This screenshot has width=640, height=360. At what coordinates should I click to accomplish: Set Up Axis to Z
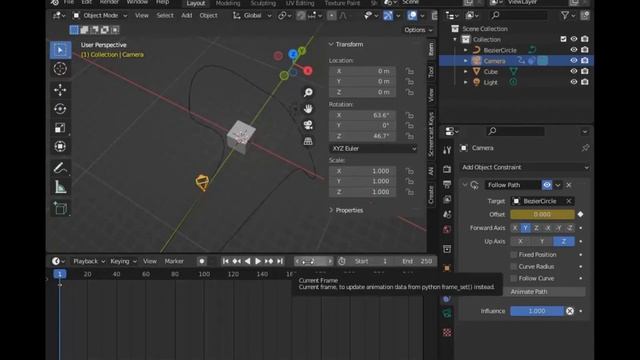tap(564, 242)
